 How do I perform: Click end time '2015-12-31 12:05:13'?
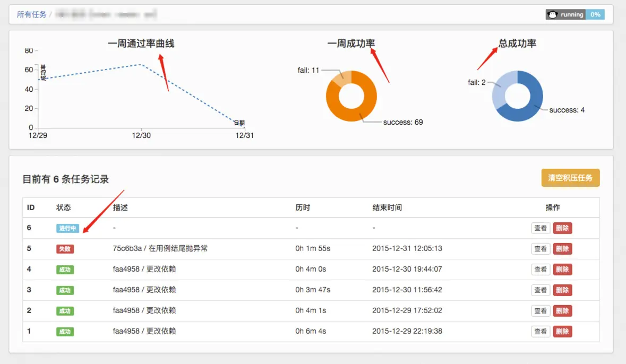click(407, 248)
